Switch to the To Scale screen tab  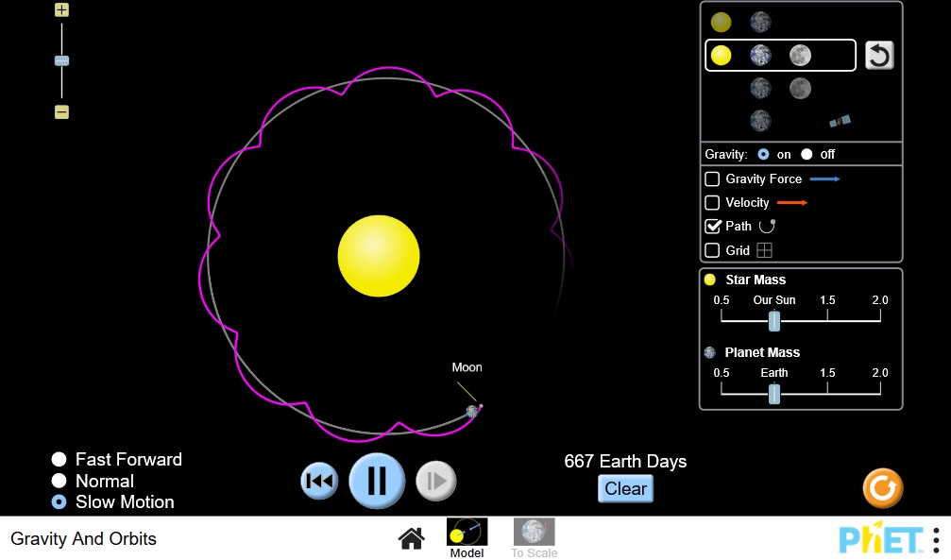(534, 538)
